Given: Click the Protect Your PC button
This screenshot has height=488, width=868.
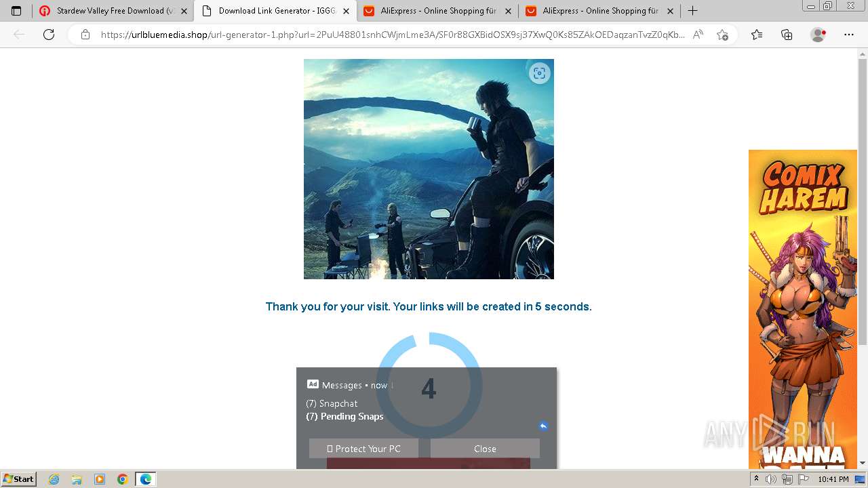Looking at the screenshot, I should click(x=363, y=449).
